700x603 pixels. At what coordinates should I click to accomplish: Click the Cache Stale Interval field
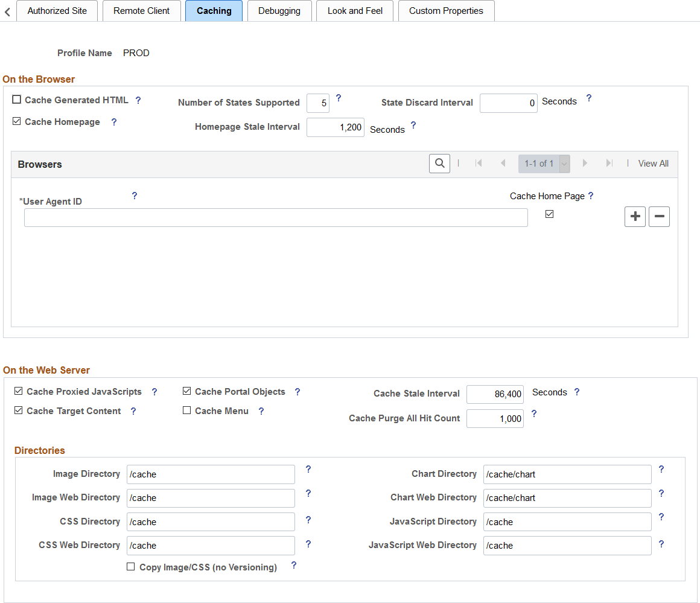pyautogui.click(x=495, y=394)
